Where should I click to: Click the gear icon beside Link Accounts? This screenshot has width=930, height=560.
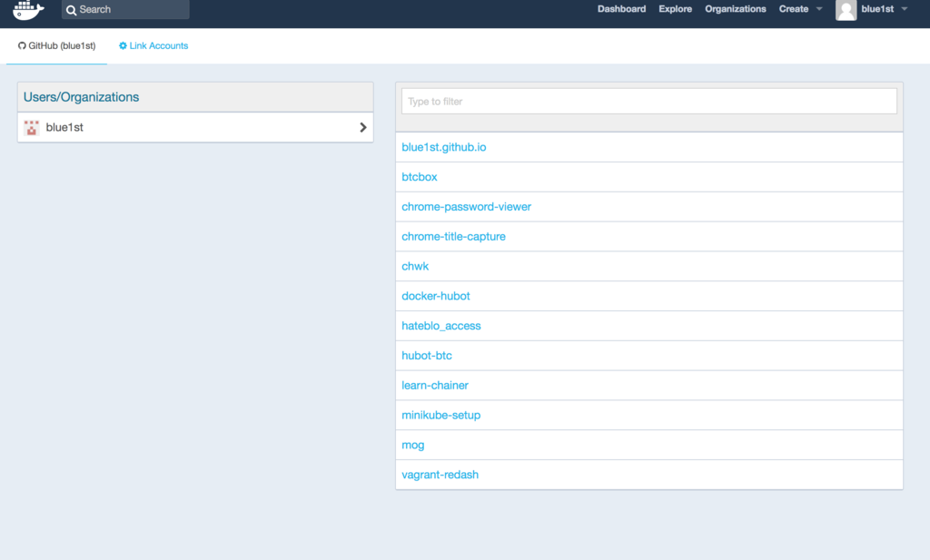coord(123,45)
